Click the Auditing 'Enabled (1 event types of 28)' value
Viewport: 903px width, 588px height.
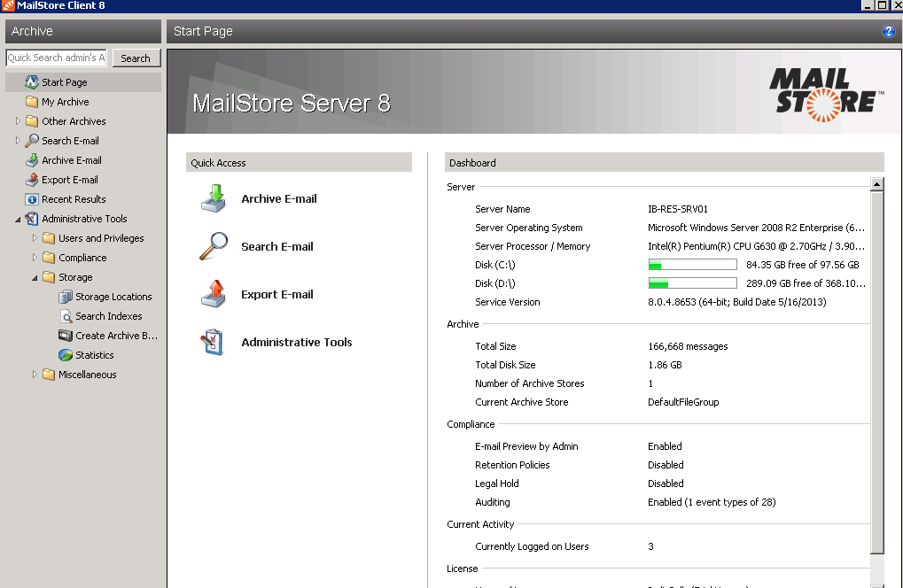[712, 502]
